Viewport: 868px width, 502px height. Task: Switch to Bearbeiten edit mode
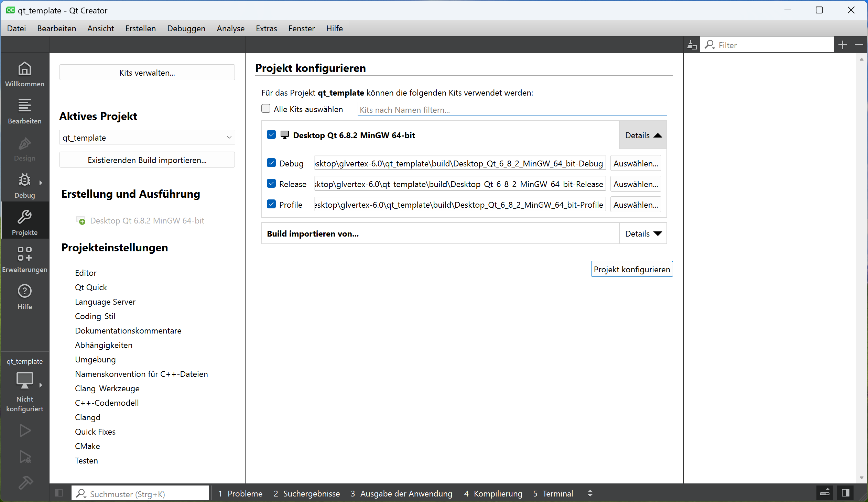[x=24, y=111]
